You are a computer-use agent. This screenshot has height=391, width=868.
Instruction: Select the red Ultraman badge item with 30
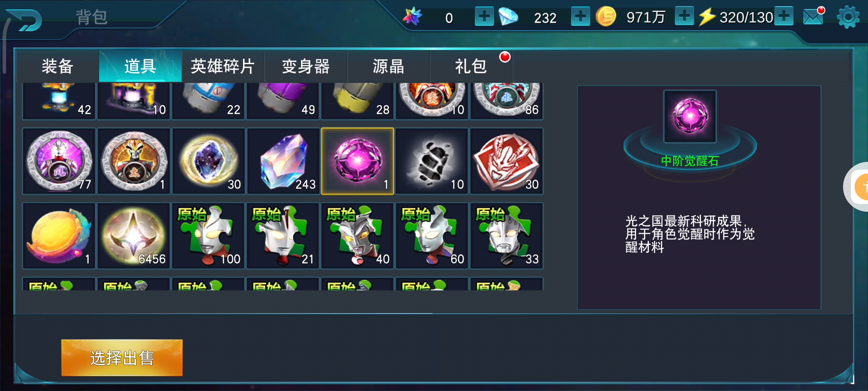point(506,161)
